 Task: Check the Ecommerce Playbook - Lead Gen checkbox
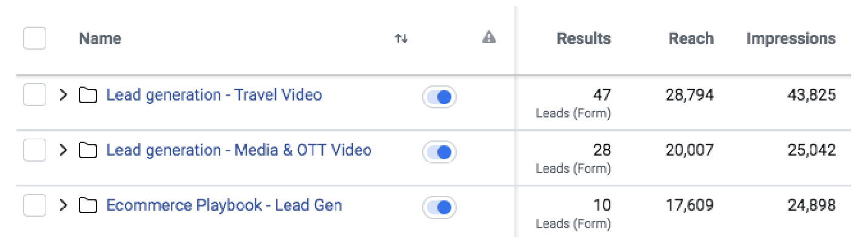[x=35, y=206]
